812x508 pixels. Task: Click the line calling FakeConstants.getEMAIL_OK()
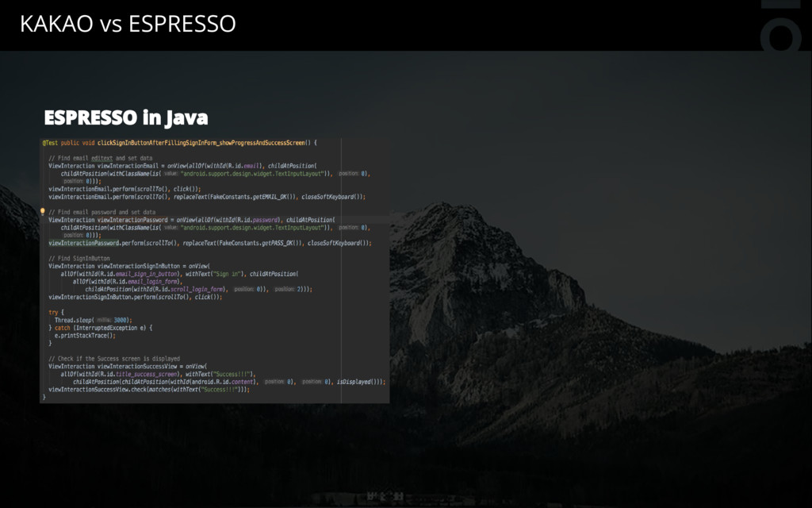(207, 197)
